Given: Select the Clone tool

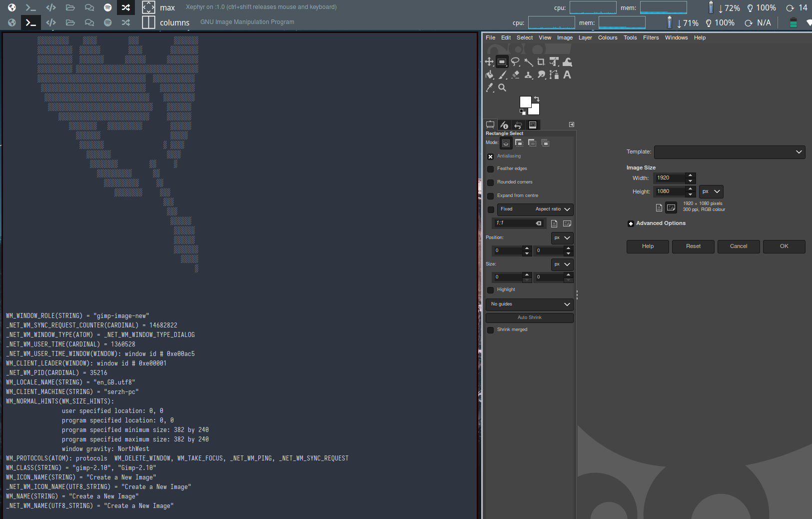Looking at the screenshot, I should (528, 75).
